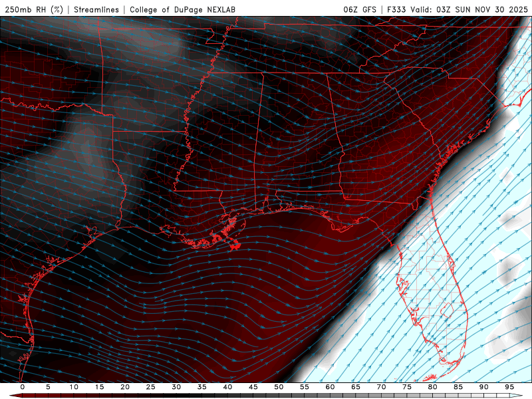Pick the "60" colorbar number
532x399 pixels.
(330, 387)
